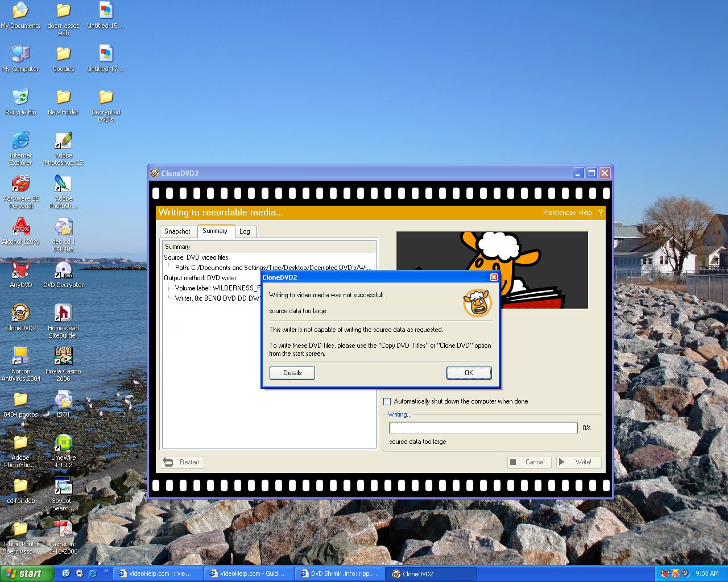
Task: Click the Write! button
Action: pos(578,462)
